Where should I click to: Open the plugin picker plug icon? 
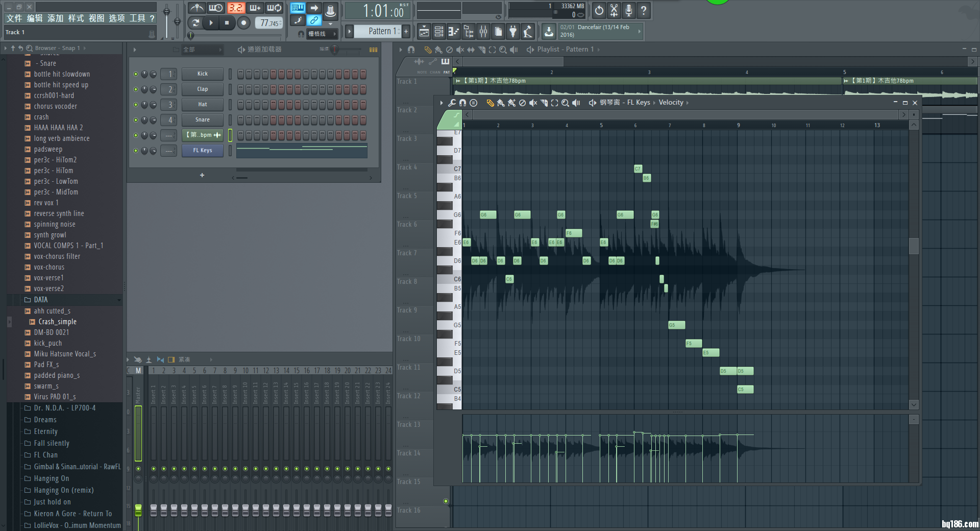pos(513,32)
